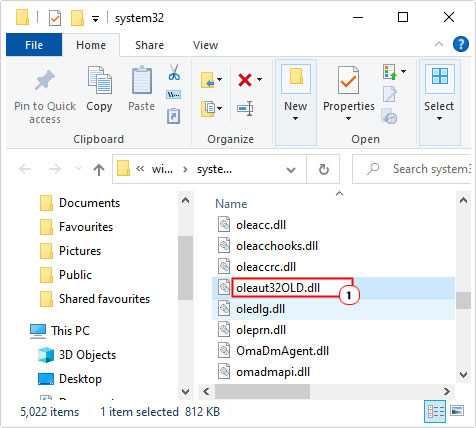Screen dimensions: 476x428
Task: Open Quick Access Toolbar customize dropdown
Action: pyautogui.click(x=96, y=19)
